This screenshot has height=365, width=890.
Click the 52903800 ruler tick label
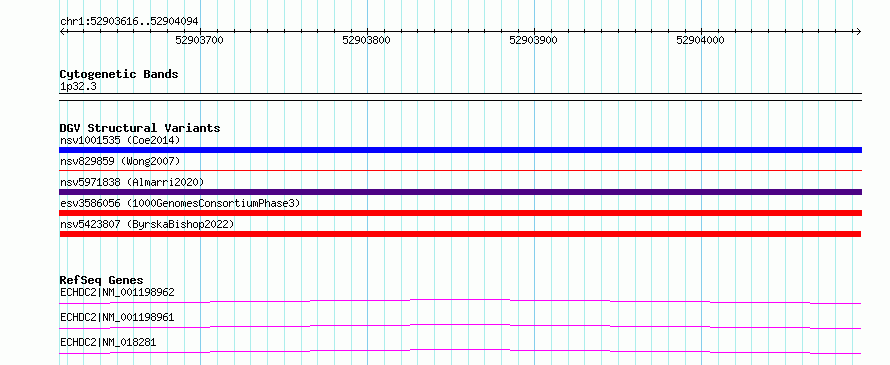(367, 40)
